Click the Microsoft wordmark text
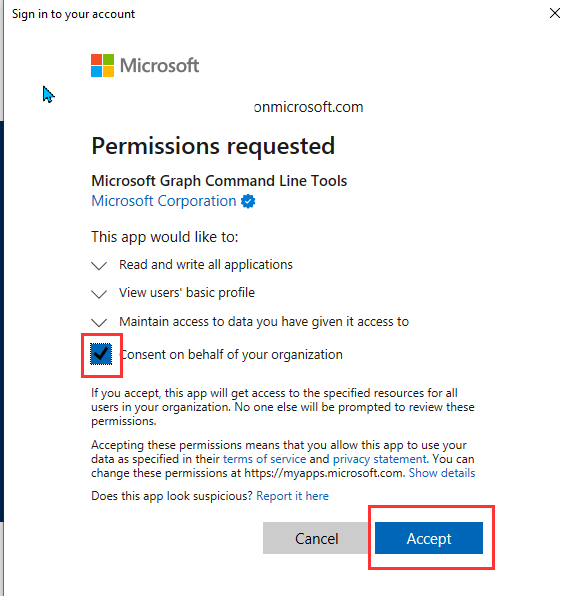The height and width of the screenshot is (596, 561). (159, 65)
